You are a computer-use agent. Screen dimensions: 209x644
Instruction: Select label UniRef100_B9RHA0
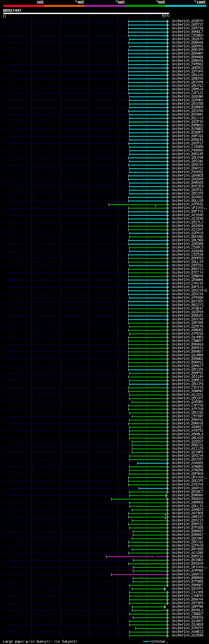click(x=187, y=495)
